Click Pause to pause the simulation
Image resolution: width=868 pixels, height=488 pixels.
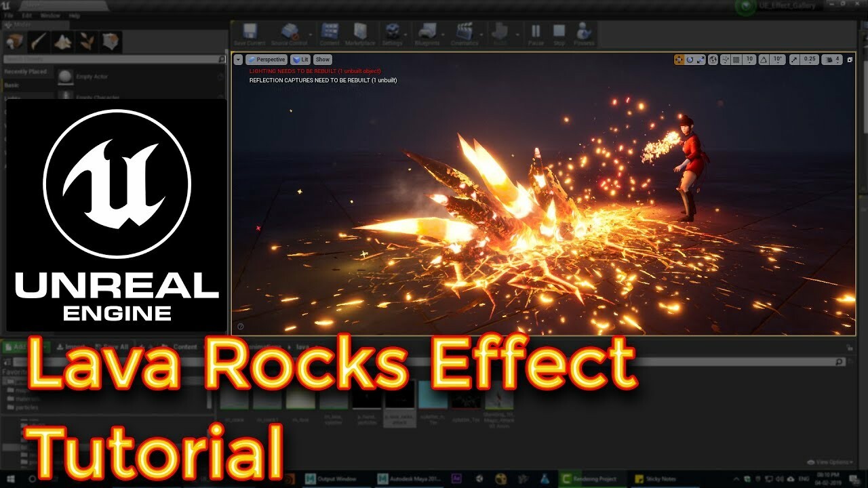click(535, 31)
